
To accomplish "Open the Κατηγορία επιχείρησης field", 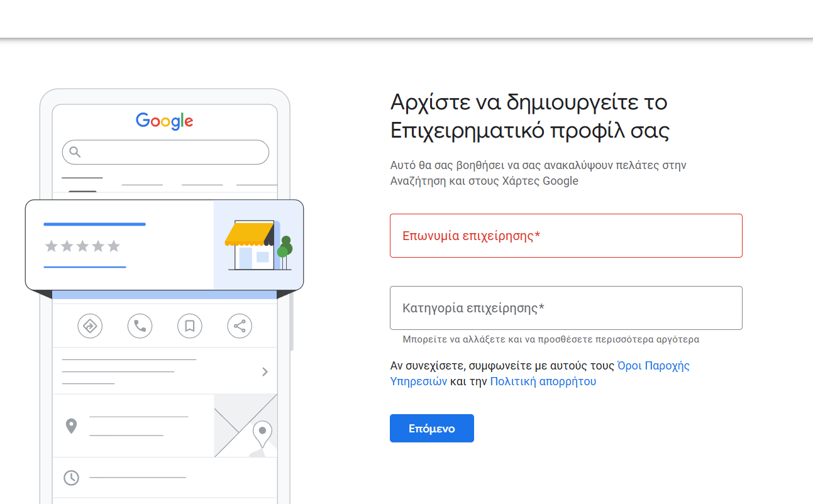I will 566,308.
